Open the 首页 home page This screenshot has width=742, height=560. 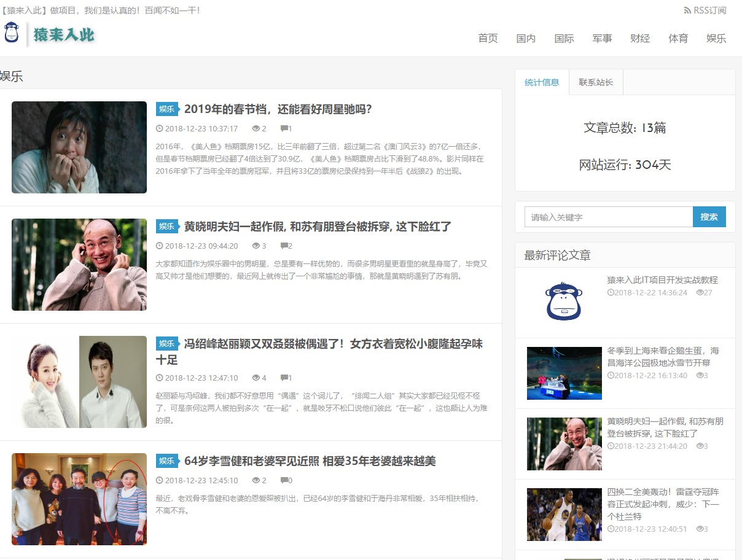[x=487, y=38]
